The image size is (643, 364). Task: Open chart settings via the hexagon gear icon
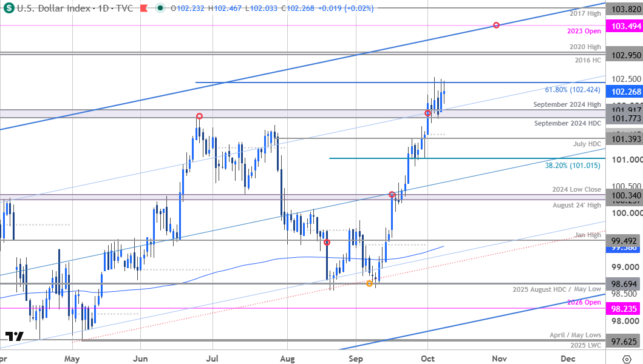pyautogui.click(x=627, y=359)
